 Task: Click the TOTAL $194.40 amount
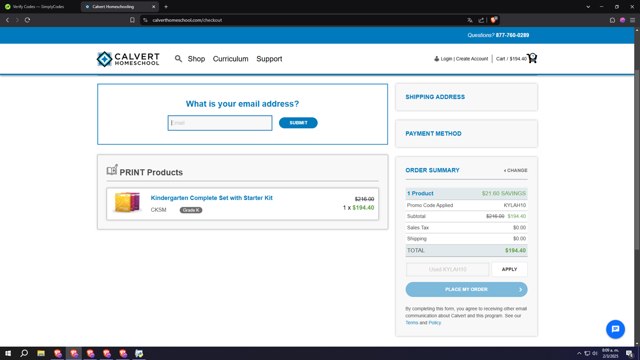pyautogui.click(x=516, y=251)
